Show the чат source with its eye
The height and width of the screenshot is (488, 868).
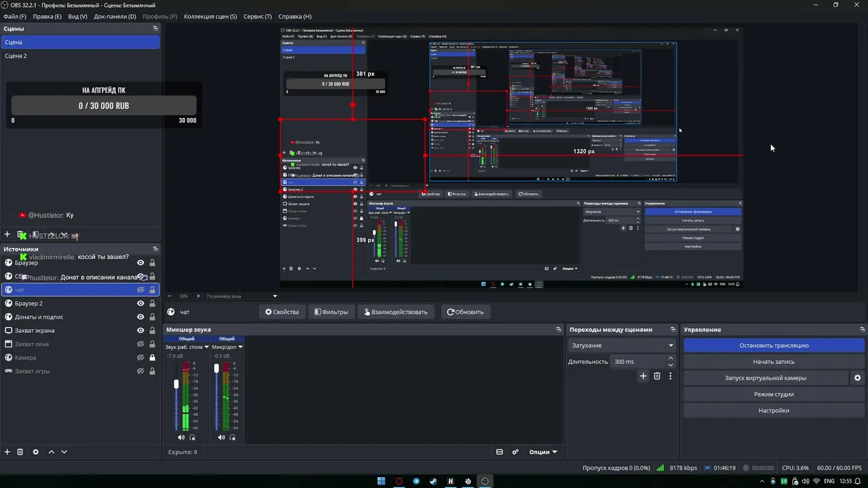(141, 290)
